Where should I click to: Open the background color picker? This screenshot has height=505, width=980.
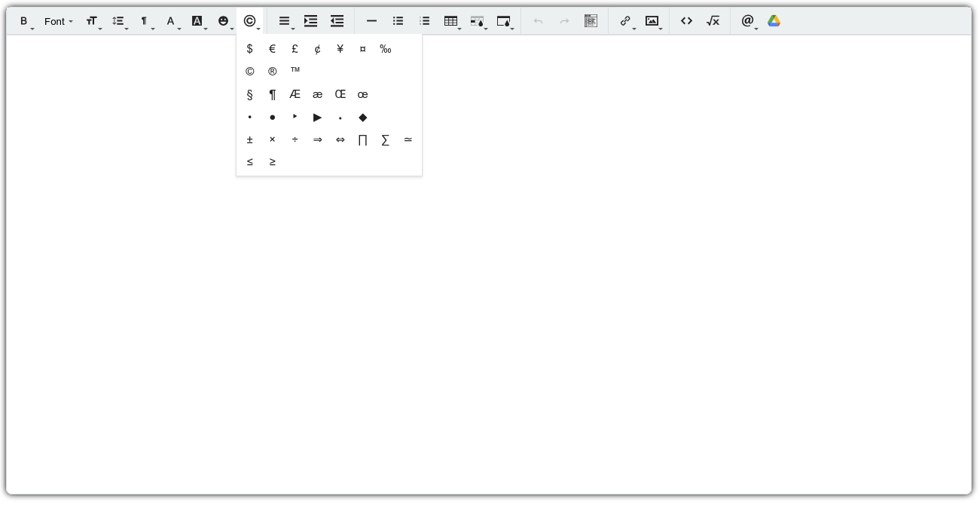pyautogui.click(x=197, y=21)
